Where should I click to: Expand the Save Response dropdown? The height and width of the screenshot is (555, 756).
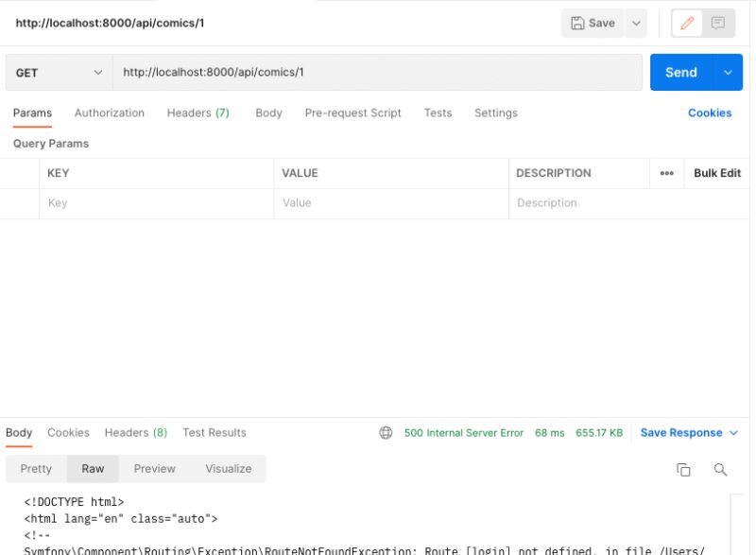click(x=732, y=432)
